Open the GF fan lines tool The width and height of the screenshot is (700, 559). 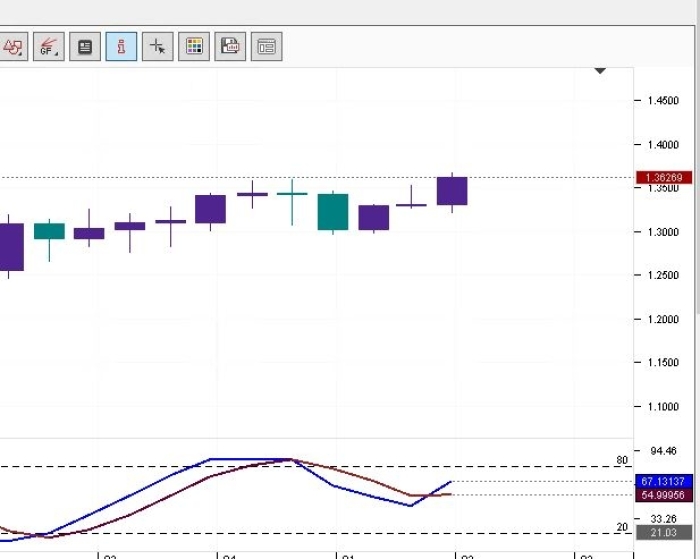tap(49, 46)
